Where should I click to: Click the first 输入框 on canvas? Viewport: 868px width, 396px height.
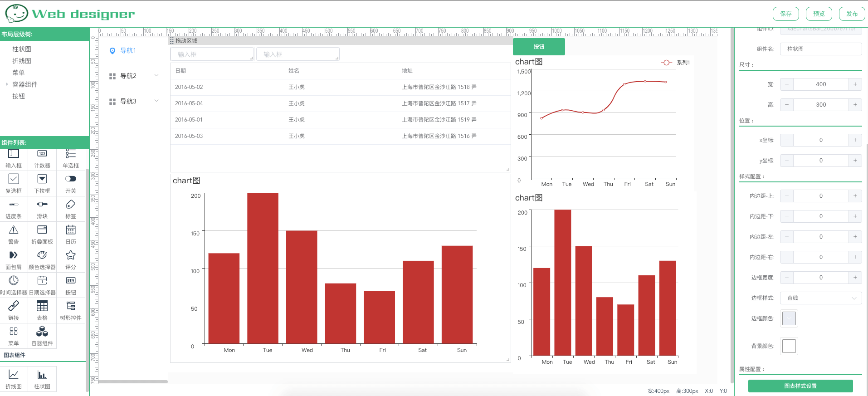[x=212, y=54]
